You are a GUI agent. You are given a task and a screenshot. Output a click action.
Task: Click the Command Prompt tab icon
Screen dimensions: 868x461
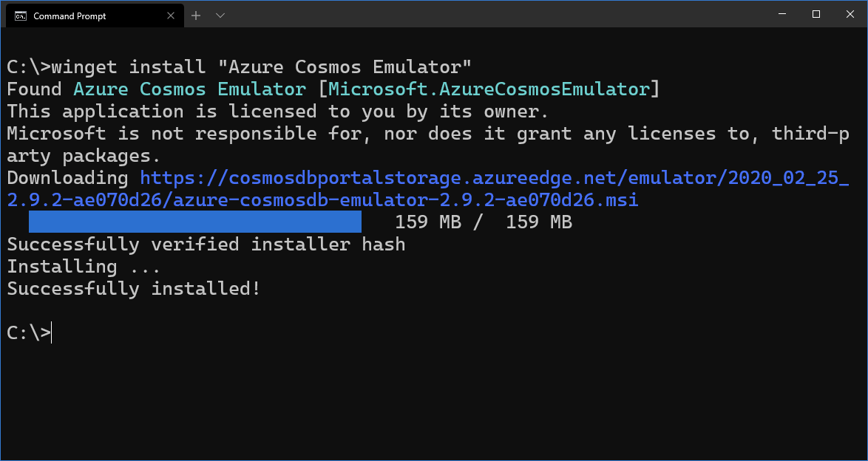[x=21, y=16]
